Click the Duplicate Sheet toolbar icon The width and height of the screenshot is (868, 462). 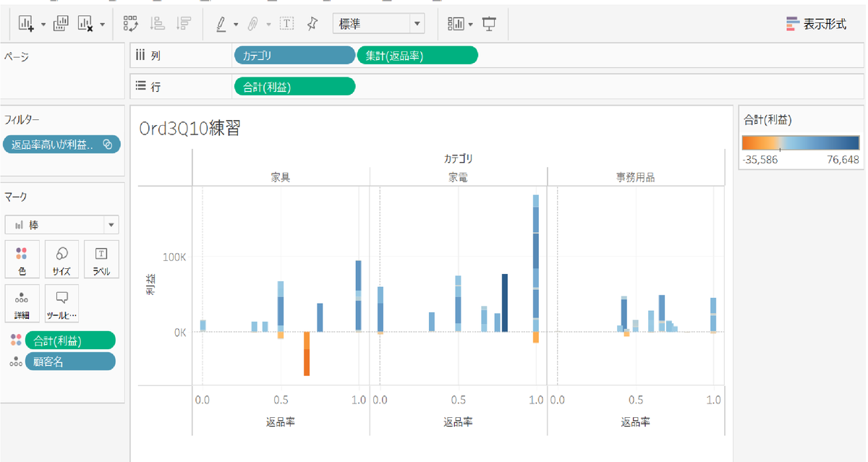coord(61,24)
